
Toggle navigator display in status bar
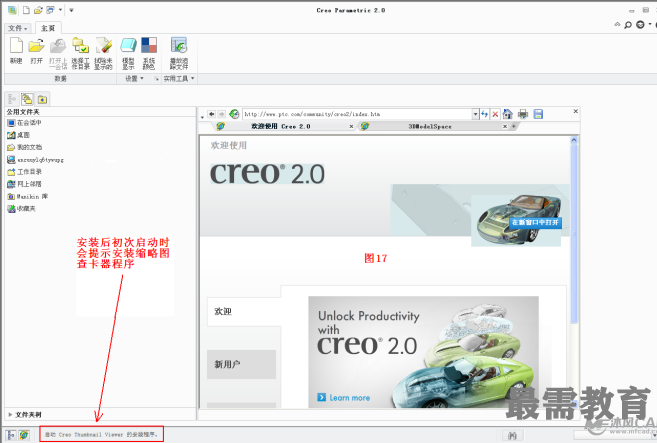pos(11,435)
